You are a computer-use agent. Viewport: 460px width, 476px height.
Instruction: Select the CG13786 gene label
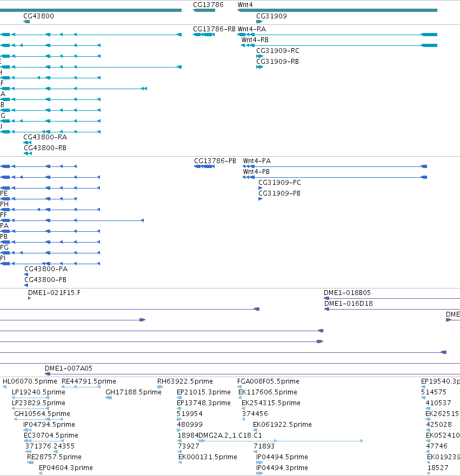point(208,5)
